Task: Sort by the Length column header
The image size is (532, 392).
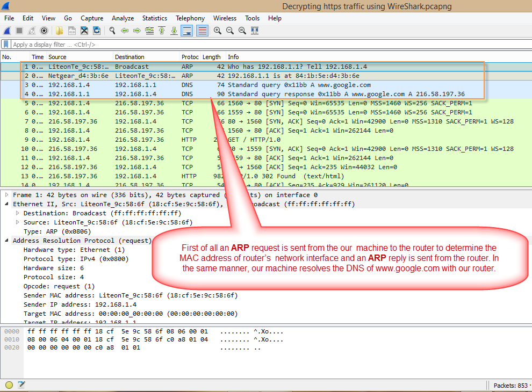Action: click(213, 57)
